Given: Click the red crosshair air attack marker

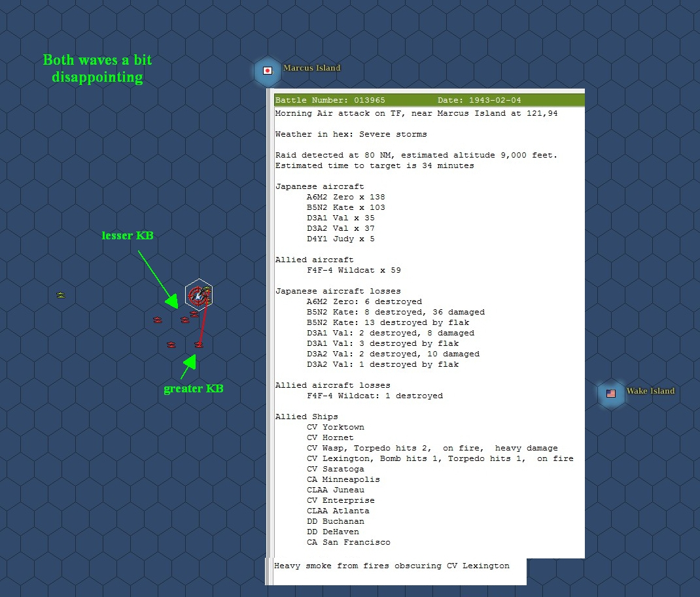Looking at the screenshot, I should tap(197, 296).
